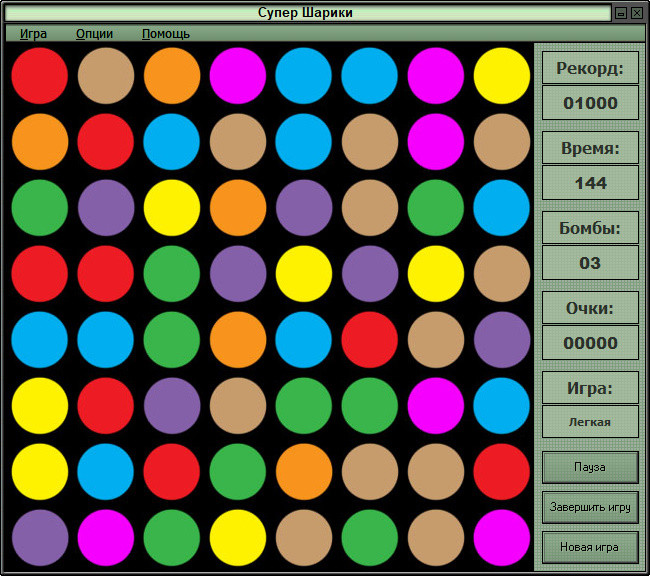Click the Завершить игру button

pyautogui.click(x=590, y=507)
